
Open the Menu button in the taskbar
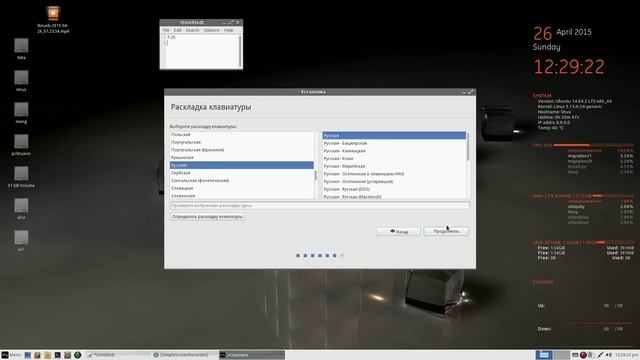tap(11, 355)
